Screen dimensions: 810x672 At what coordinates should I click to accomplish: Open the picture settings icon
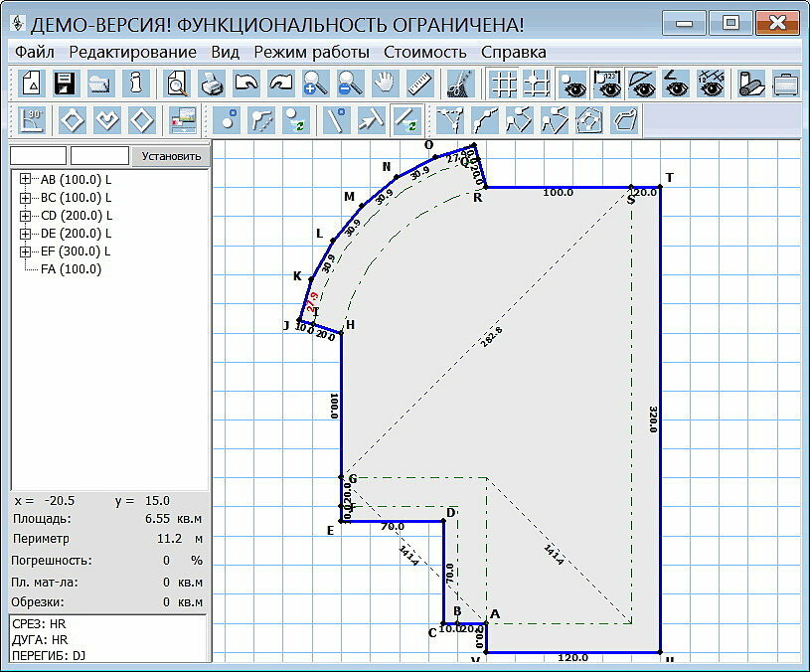pos(184,120)
